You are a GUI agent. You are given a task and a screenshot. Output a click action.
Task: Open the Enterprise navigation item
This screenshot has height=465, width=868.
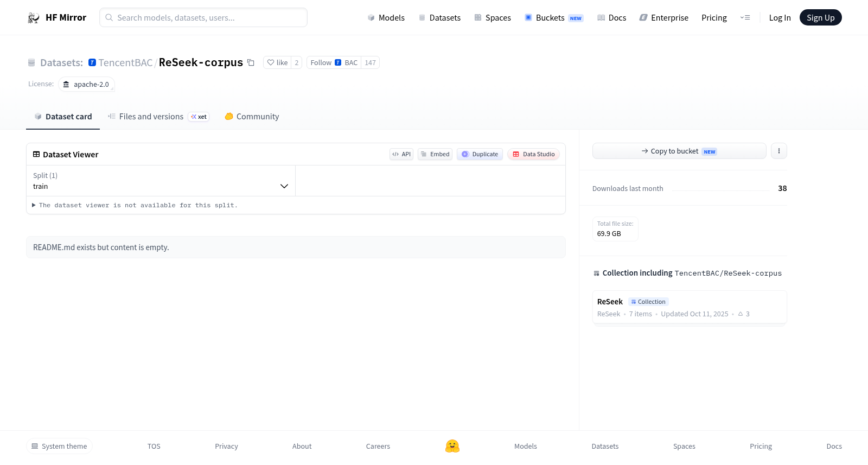click(664, 18)
